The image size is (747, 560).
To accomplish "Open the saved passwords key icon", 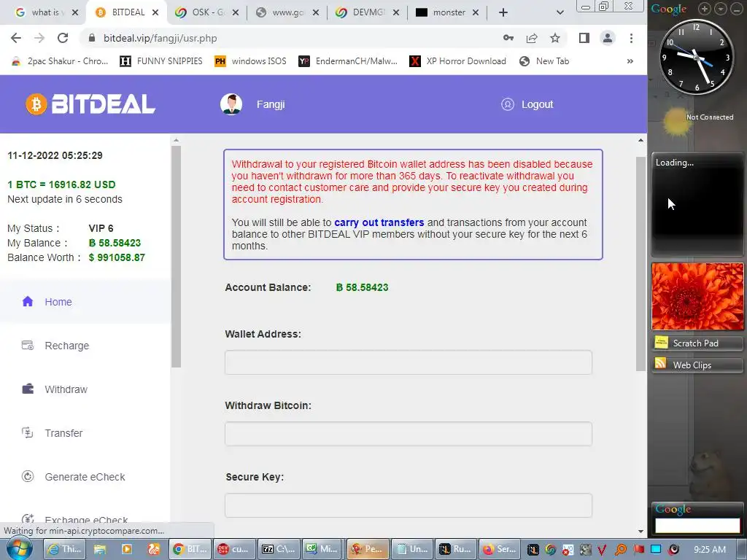I will 508,38.
